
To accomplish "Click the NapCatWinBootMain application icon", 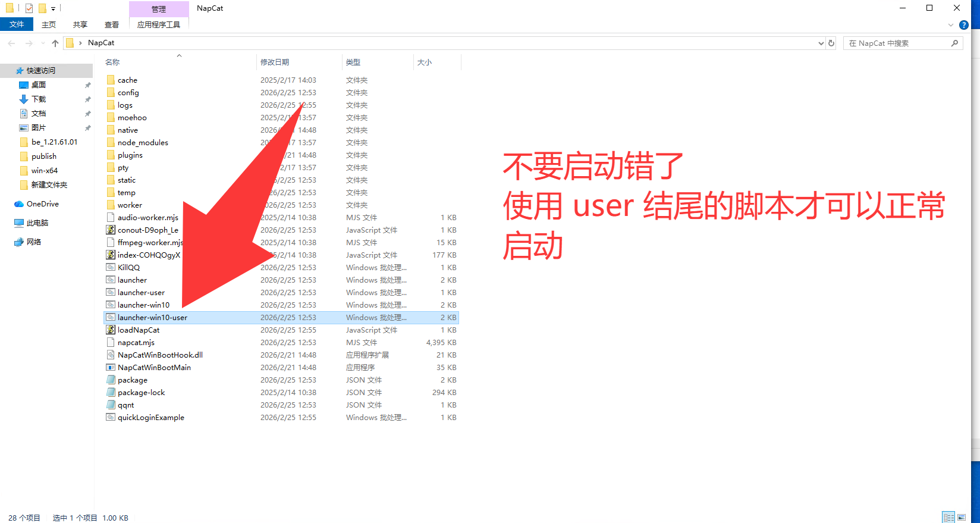I will pyautogui.click(x=111, y=367).
